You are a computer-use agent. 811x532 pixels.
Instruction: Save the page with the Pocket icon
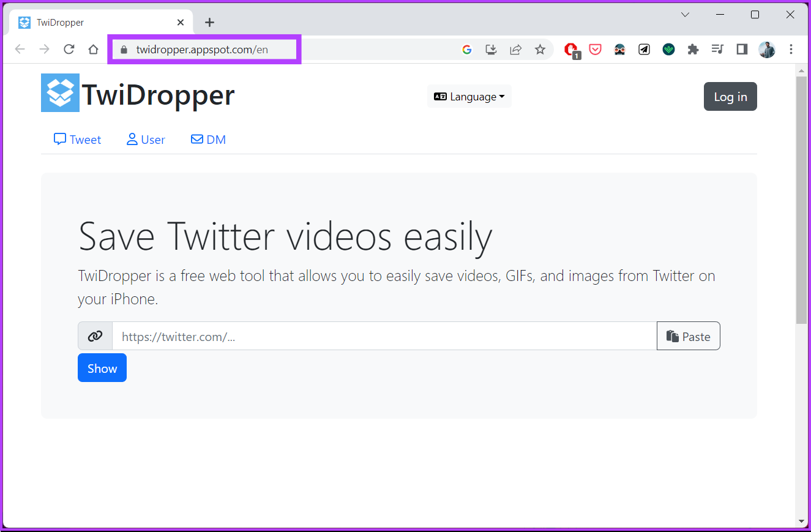pos(595,49)
